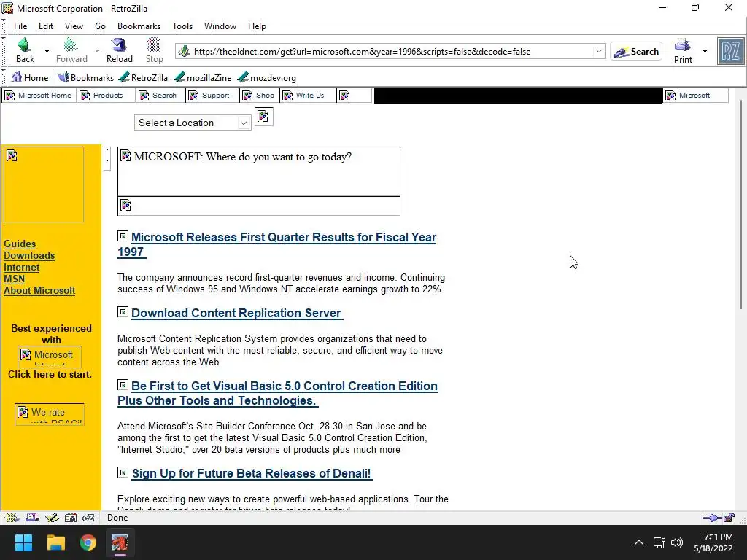Click the Microsoft Home nav image
The image size is (747, 560).
[39, 96]
